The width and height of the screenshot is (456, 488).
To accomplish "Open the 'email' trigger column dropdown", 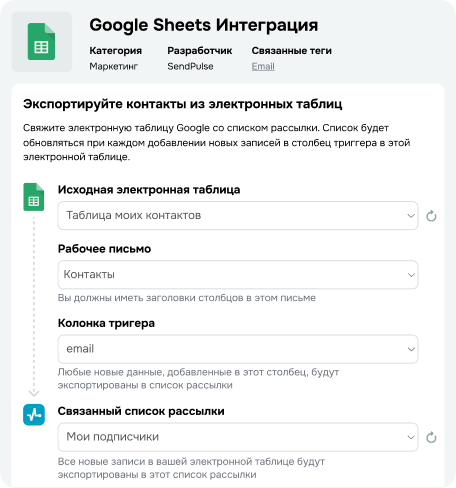I will (238, 349).
